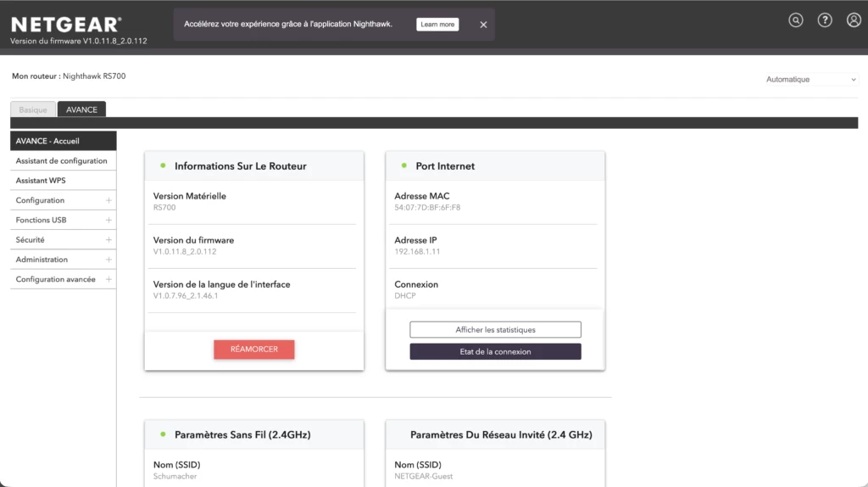Click Learn more in banner
The width and height of the screenshot is (868, 487).
pos(437,25)
